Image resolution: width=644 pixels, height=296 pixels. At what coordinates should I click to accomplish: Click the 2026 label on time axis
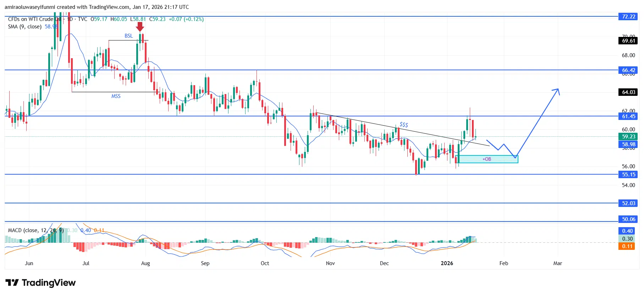pos(447,263)
